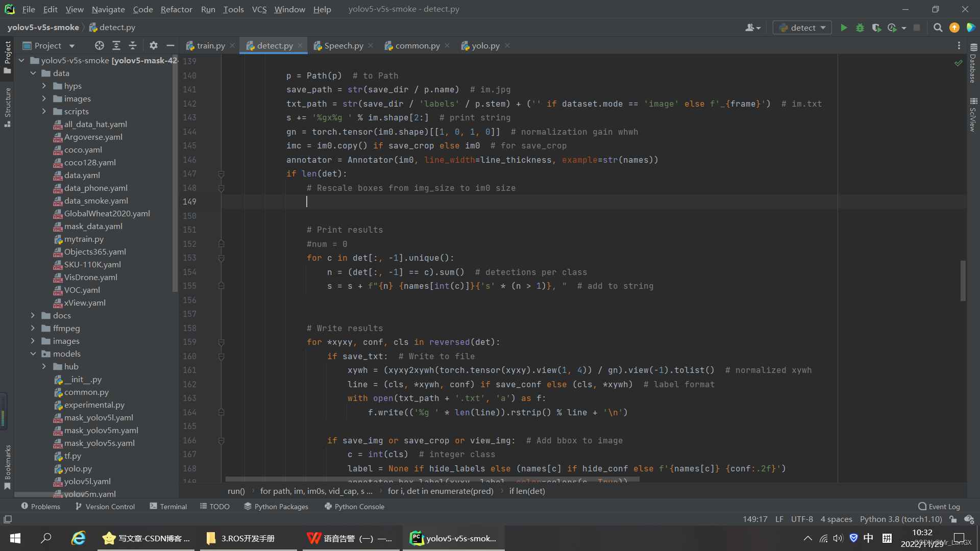The height and width of the screenshot is (551, 980).
Task: Click the stop execution button
Action: (x=917, y=28)
